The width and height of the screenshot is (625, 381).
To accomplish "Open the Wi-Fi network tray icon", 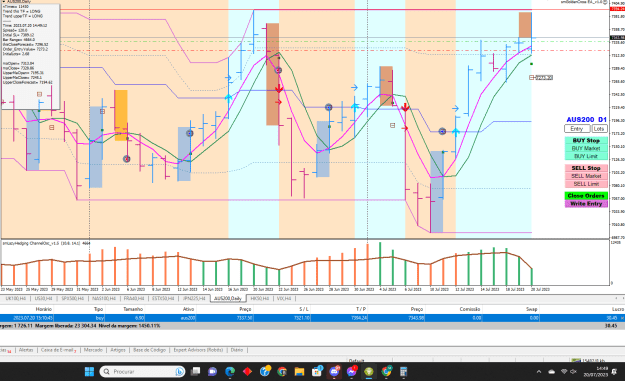I will [564, 371].
